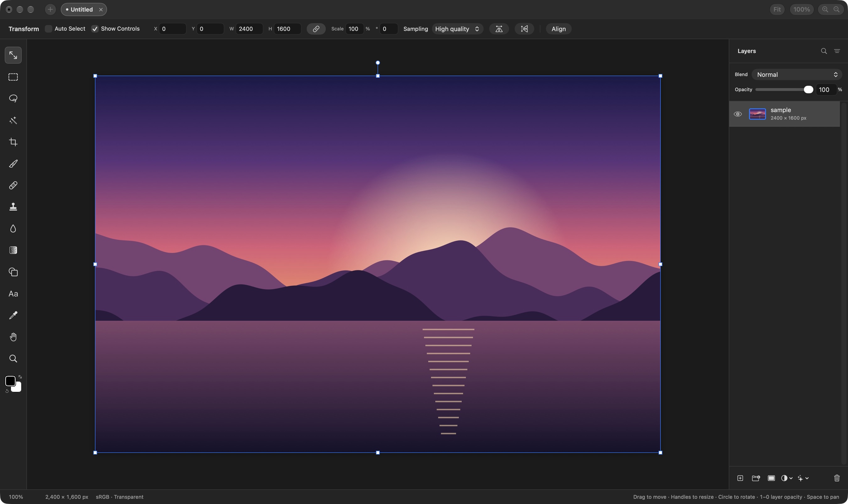
Task: Open the Blend mode Normal dropdown
Action: pos(796,75)
